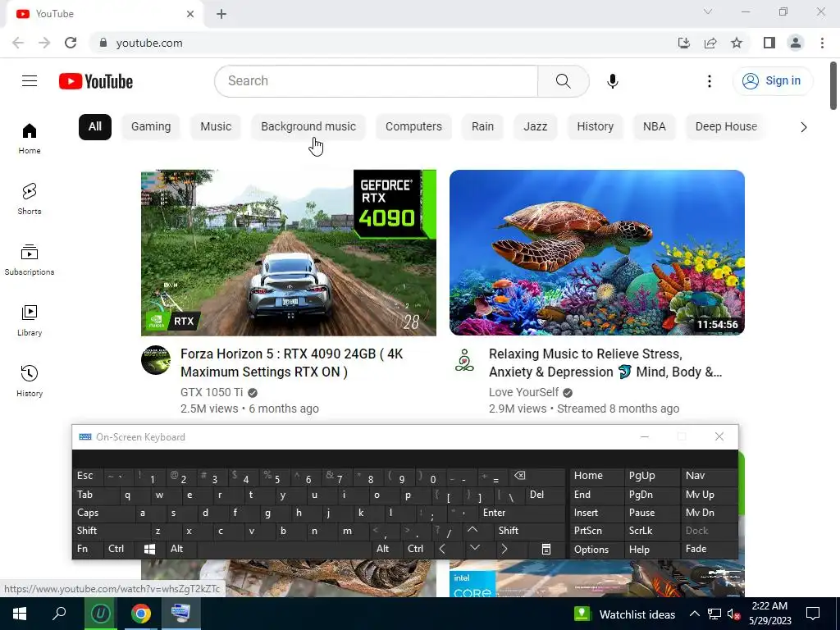840x630 pixels.
Task: Select the Computers category chip
Action: [413, 127]
